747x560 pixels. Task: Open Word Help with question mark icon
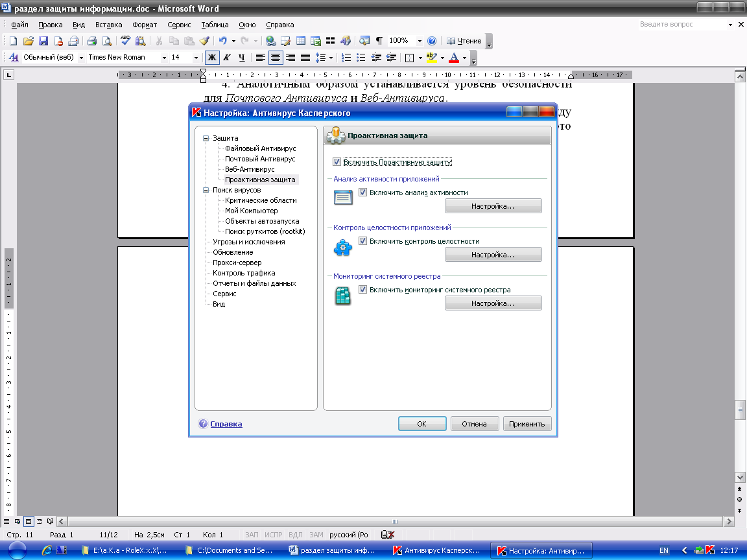[x=432, y=41]
